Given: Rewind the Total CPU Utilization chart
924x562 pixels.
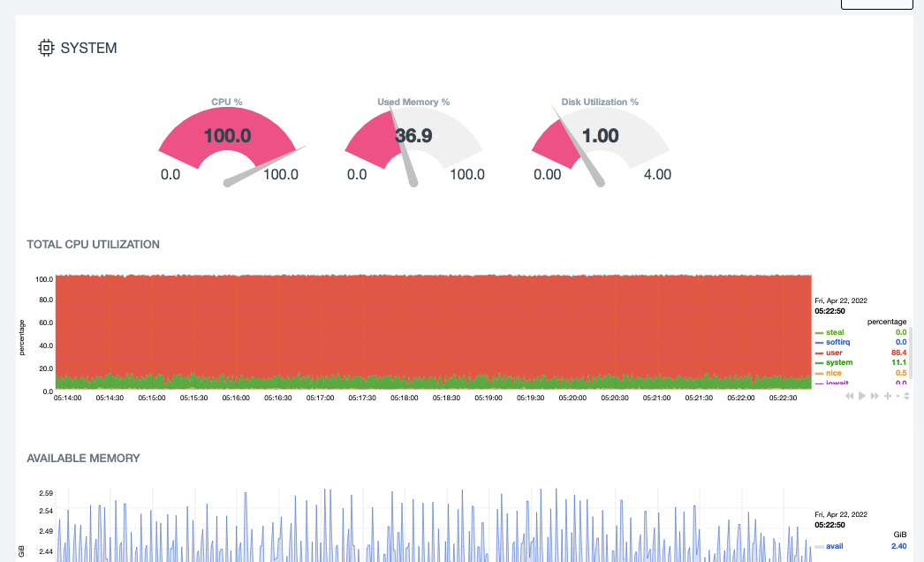Looking at the screenshot, I should tap(850, 396).
